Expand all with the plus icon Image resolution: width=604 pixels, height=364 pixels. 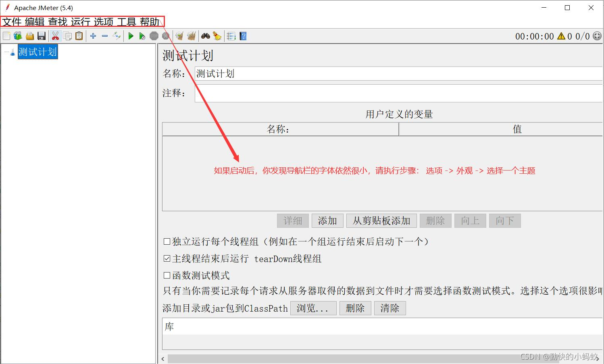[93, 36]
